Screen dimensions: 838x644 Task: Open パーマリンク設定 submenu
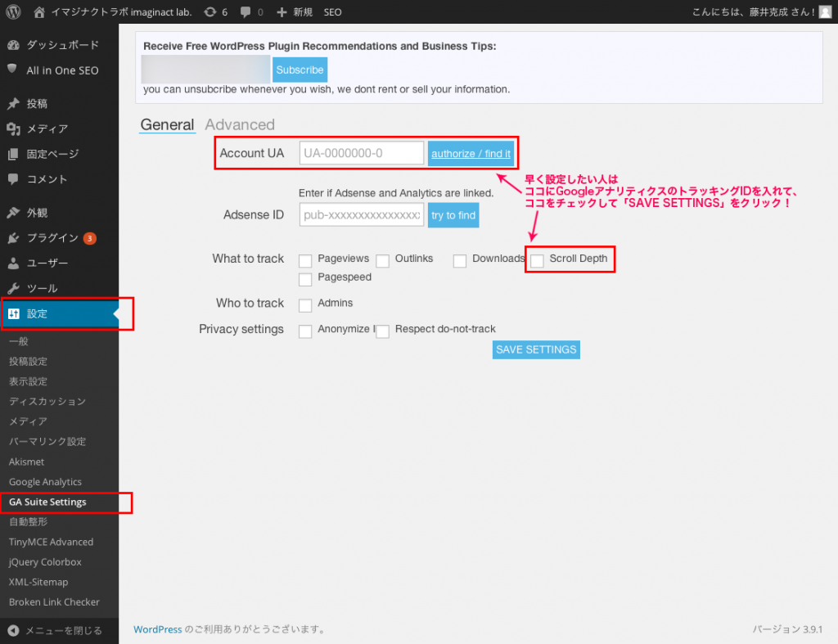47,441
